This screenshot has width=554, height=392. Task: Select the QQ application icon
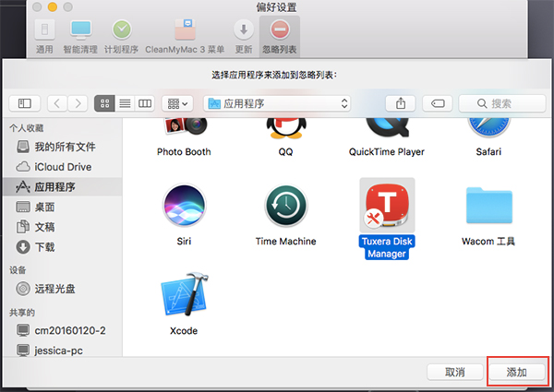[x=286, y=128]
